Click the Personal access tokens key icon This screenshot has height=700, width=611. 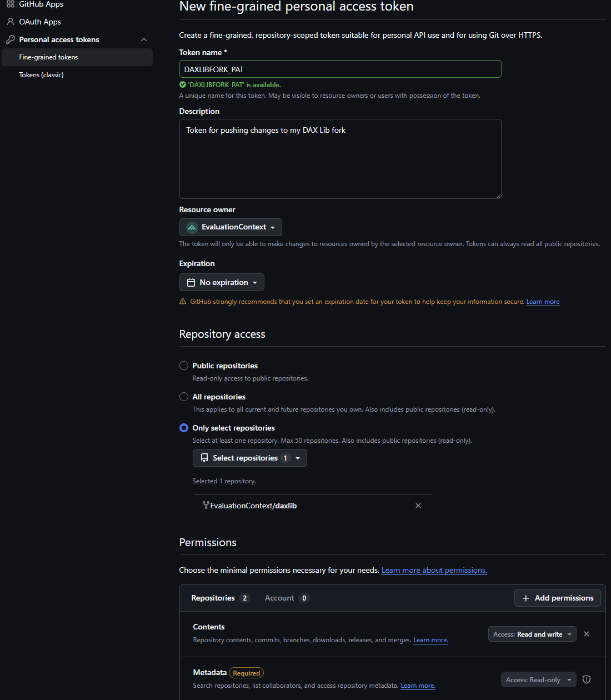(10, 39)
